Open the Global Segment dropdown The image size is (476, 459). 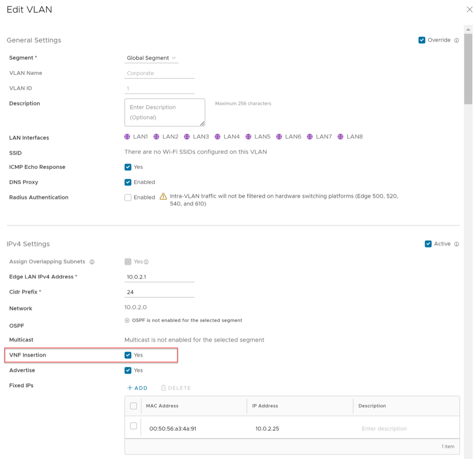151,58
